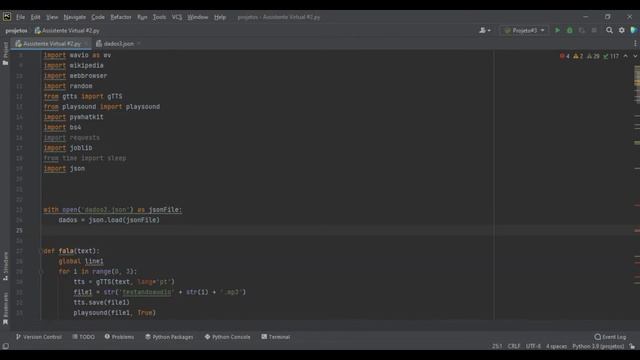
Task: Click the colorful JetBrains Toolbox icon
Action: 633,31
